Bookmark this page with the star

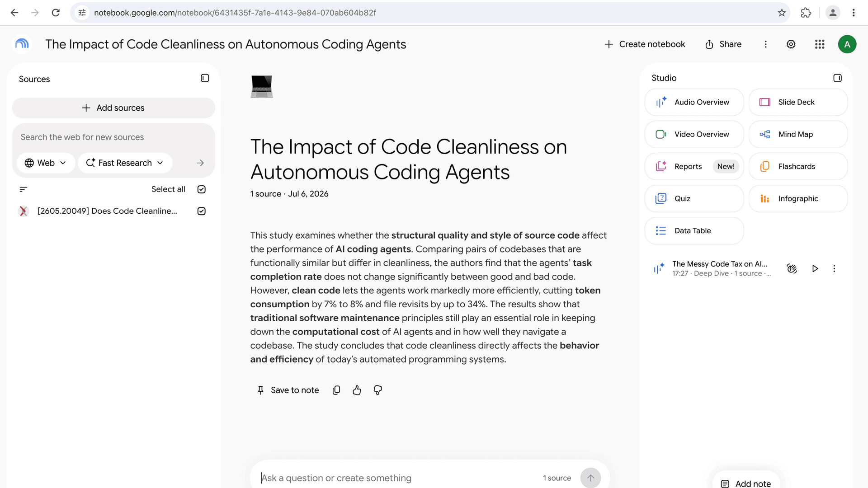pyautogui.click(x=782, y=13)
